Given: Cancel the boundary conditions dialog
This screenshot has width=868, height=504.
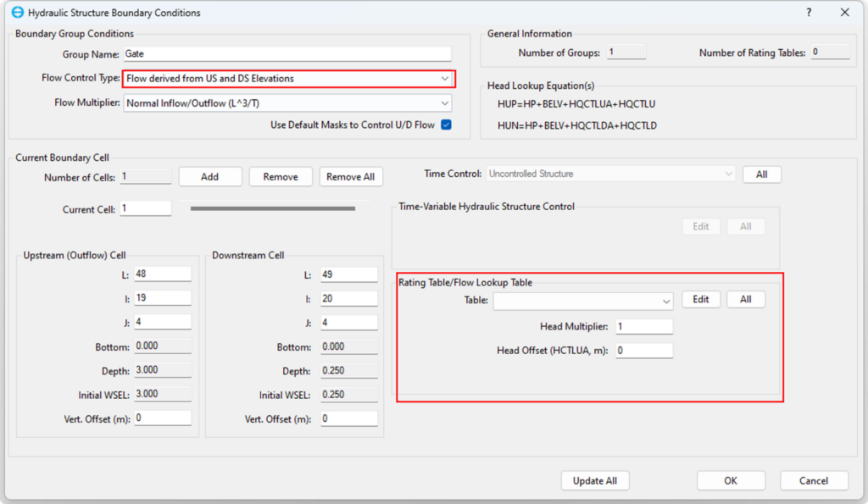Looking at the screenshot, I should pos(814,481).
